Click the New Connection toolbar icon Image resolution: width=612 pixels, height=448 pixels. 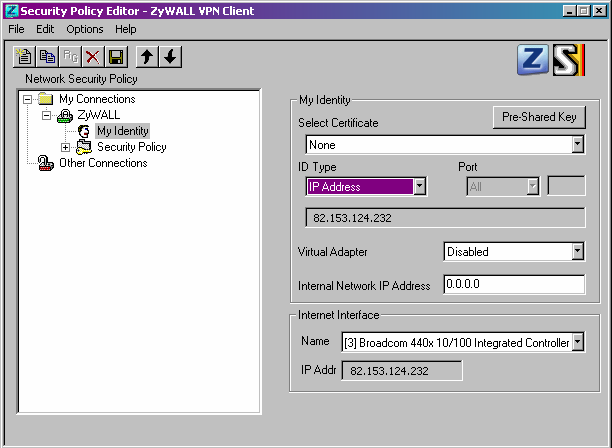pos(24,57)
